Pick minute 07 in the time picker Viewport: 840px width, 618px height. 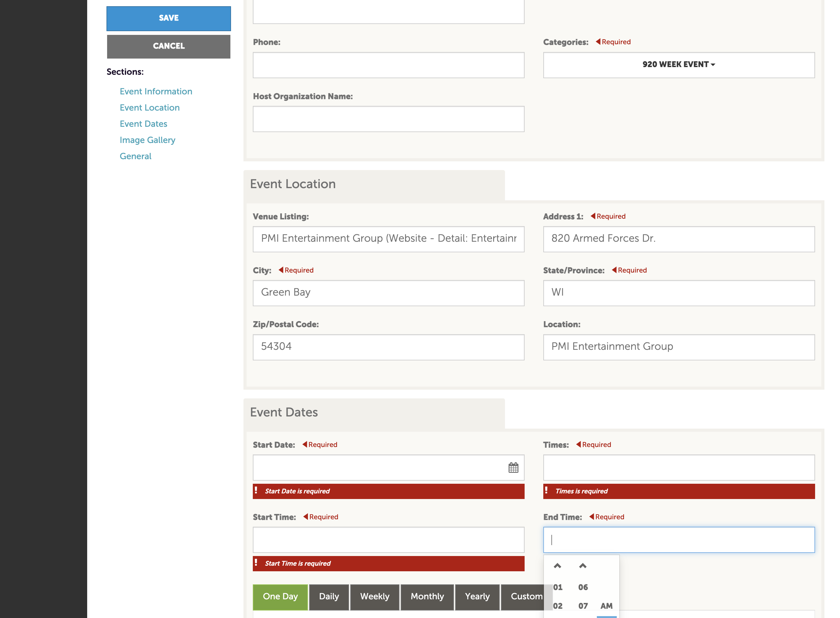point(583,606)
